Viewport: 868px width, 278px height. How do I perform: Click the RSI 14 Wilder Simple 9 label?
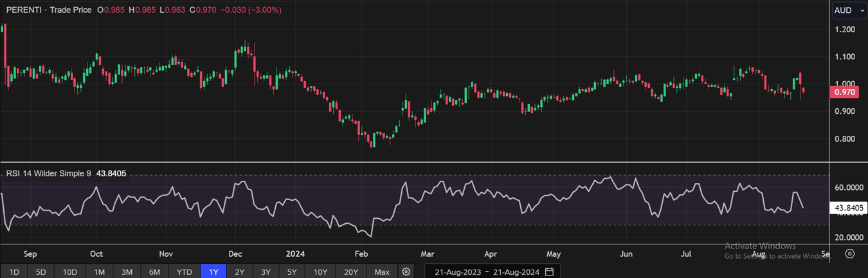[49, 174]
